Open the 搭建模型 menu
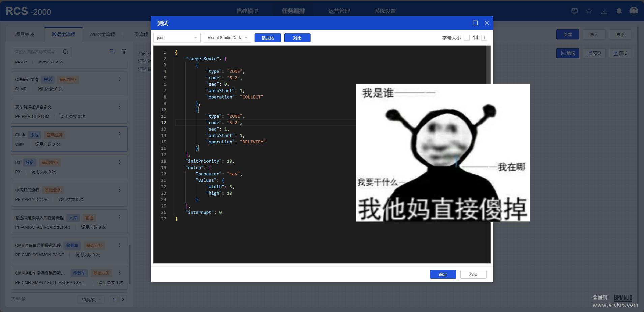 [247, 11]
